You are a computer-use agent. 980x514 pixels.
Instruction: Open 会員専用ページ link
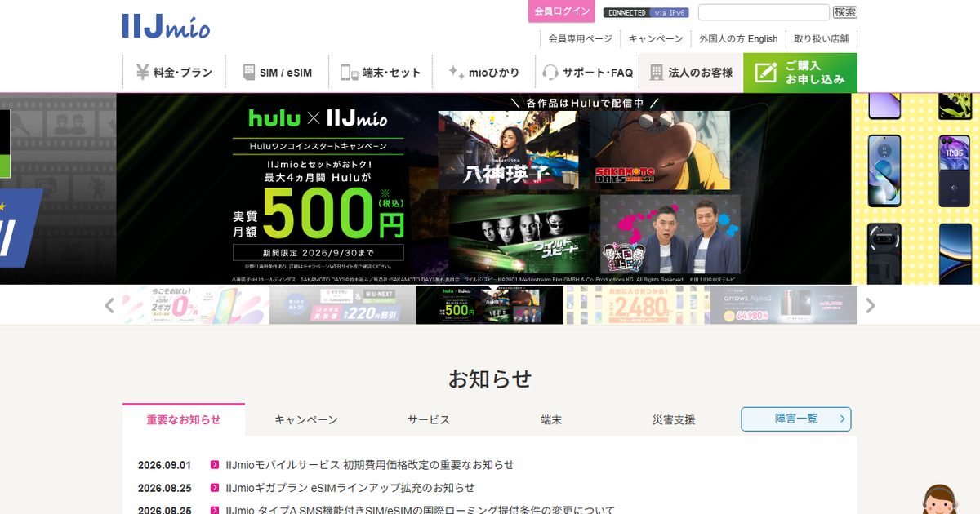[580, 38]
